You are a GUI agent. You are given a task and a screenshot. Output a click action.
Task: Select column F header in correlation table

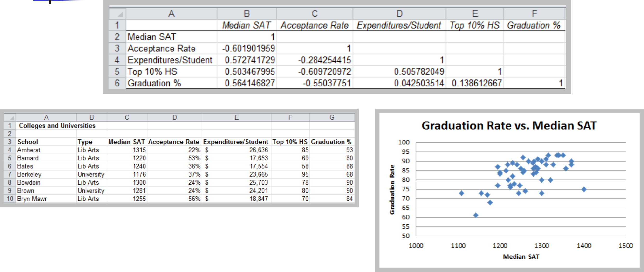pos(534,14)
